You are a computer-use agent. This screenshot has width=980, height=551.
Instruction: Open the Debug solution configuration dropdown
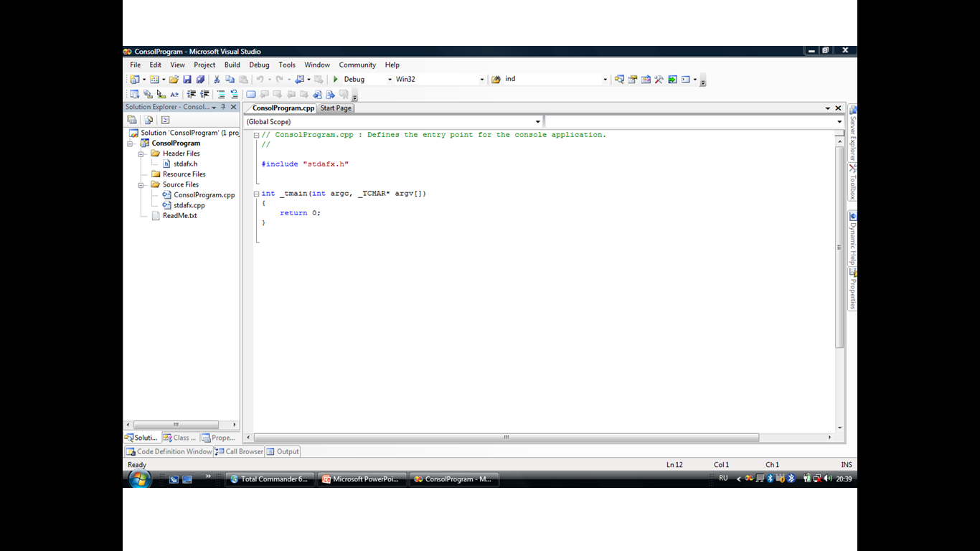point(390,80)
